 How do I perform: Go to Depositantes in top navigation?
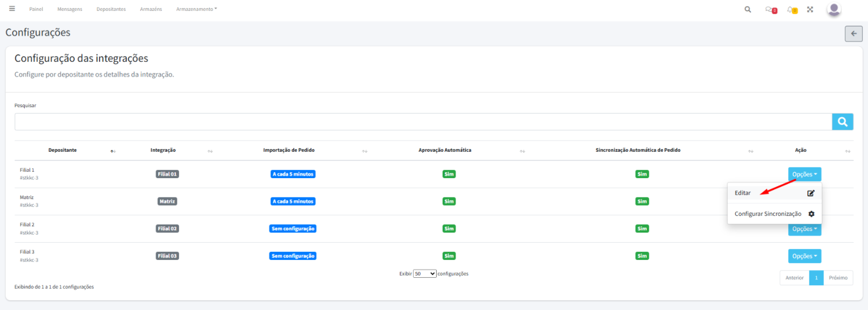click(x=111, y=9)
